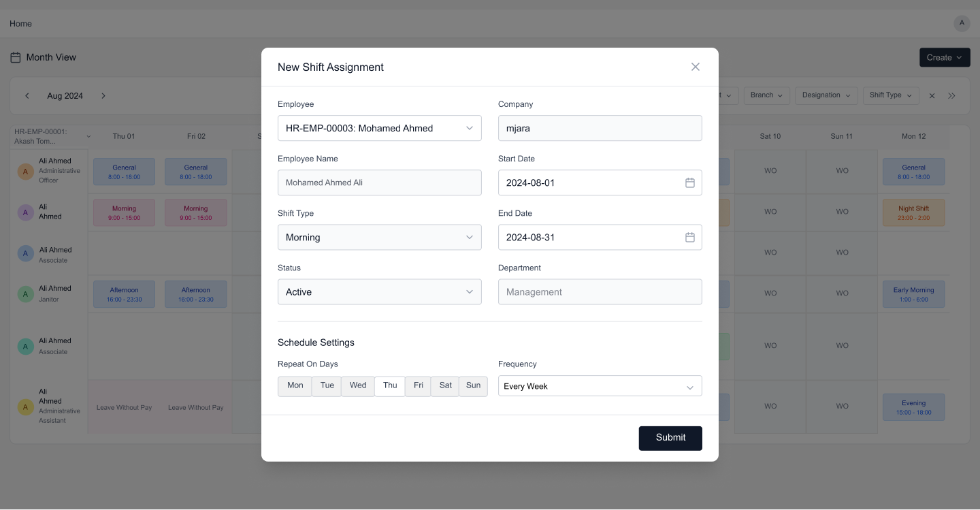Open Evening 15:00 - 18:00 shift card
The image size is (980, 510).
point(913,407)
